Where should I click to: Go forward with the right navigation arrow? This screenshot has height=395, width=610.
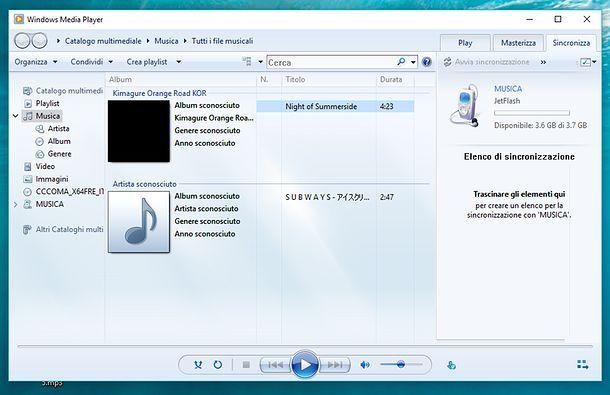point(39,40)
